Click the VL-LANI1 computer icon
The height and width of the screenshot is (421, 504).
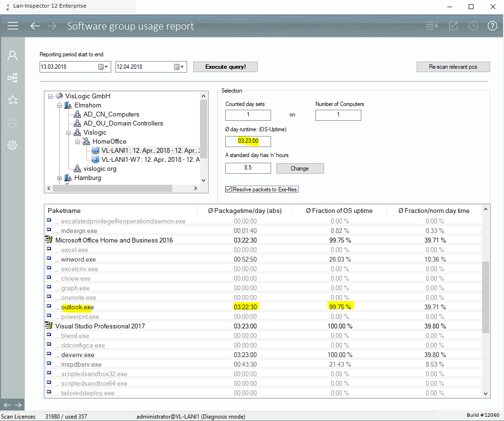[x=95, y=150]
